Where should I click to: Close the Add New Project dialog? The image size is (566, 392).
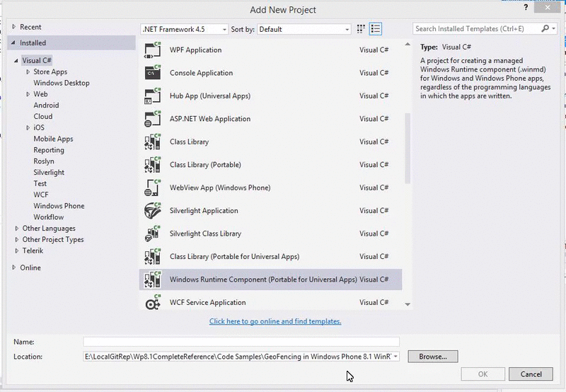click(x=547, y=7)
